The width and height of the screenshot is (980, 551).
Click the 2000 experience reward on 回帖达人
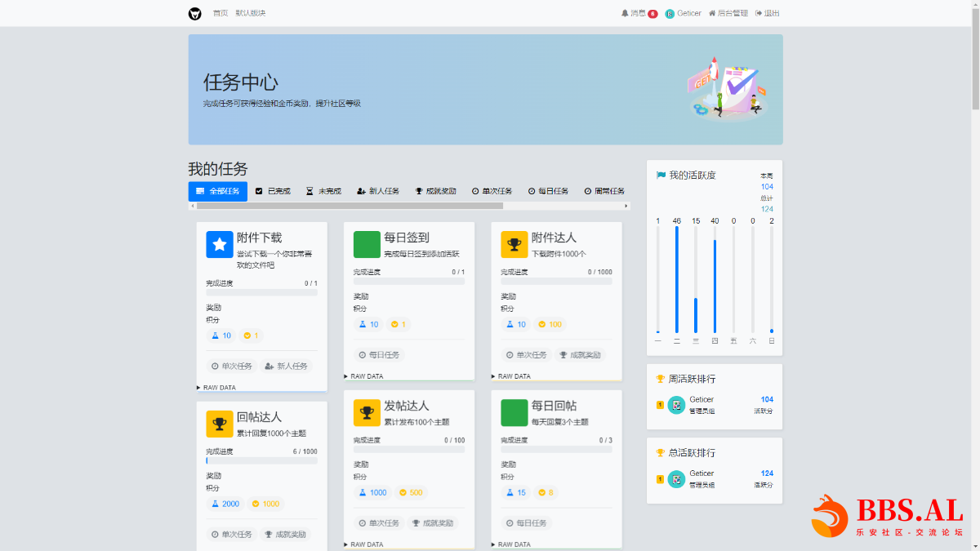[x=225, y=504]
